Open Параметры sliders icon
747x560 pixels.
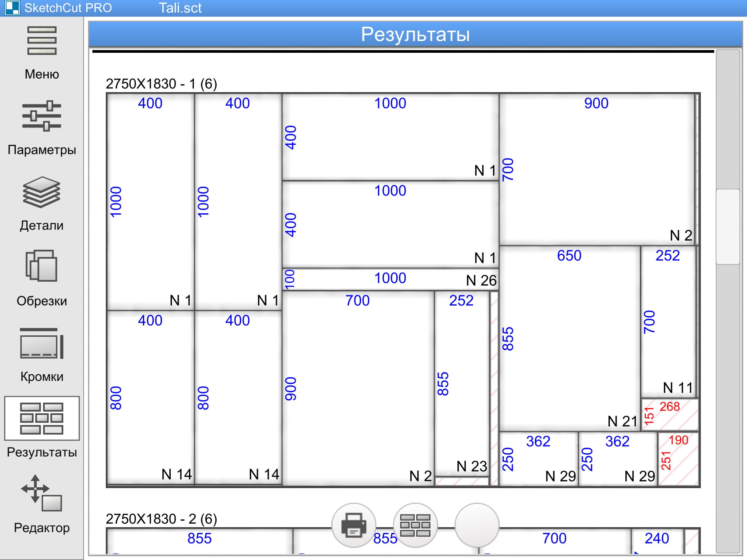coord(42,116)
